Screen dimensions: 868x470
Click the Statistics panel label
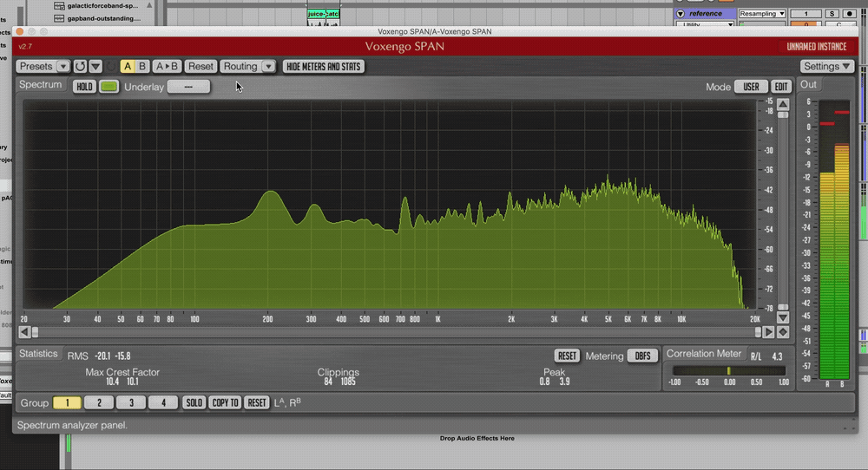(38, 354)
